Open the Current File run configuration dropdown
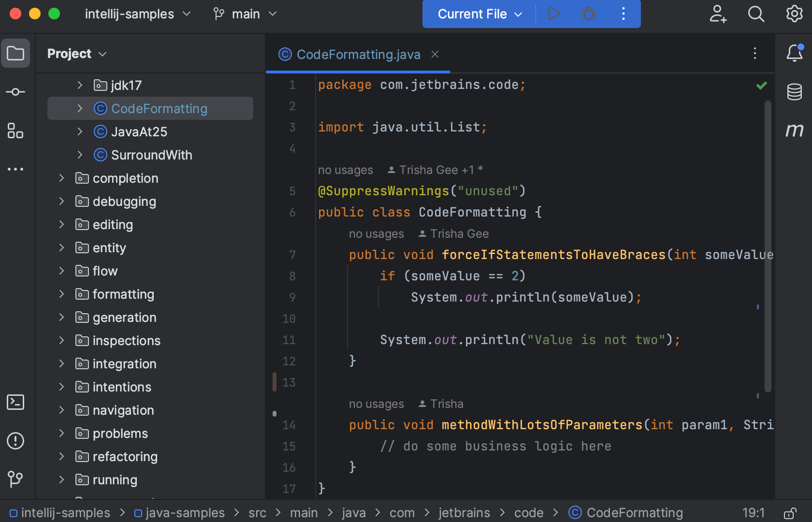Image resolution: width=812 pixels, height=522 pixels. [x=478, y=14]
